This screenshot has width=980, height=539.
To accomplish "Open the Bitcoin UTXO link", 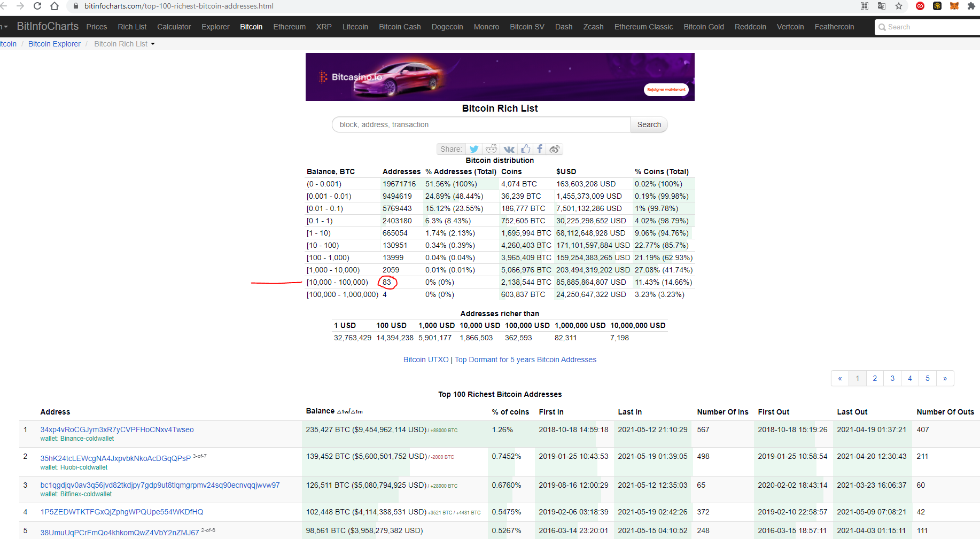I will click(x=426, y=360).
